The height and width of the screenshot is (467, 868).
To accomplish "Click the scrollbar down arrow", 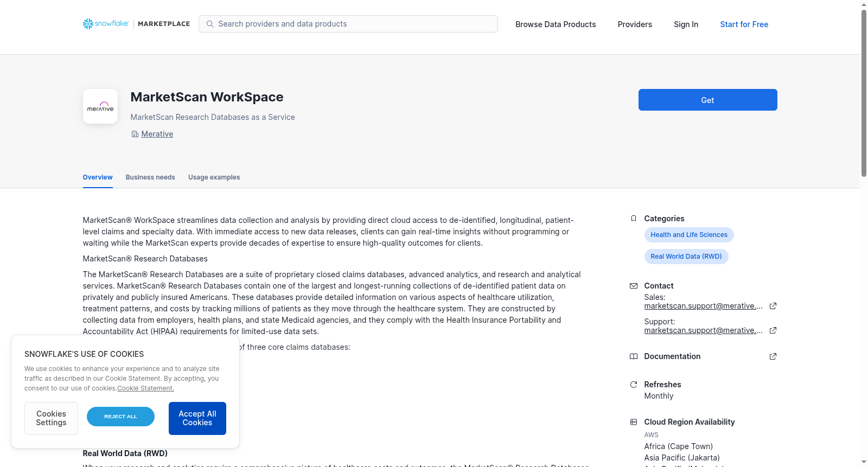I will [864, 462].
